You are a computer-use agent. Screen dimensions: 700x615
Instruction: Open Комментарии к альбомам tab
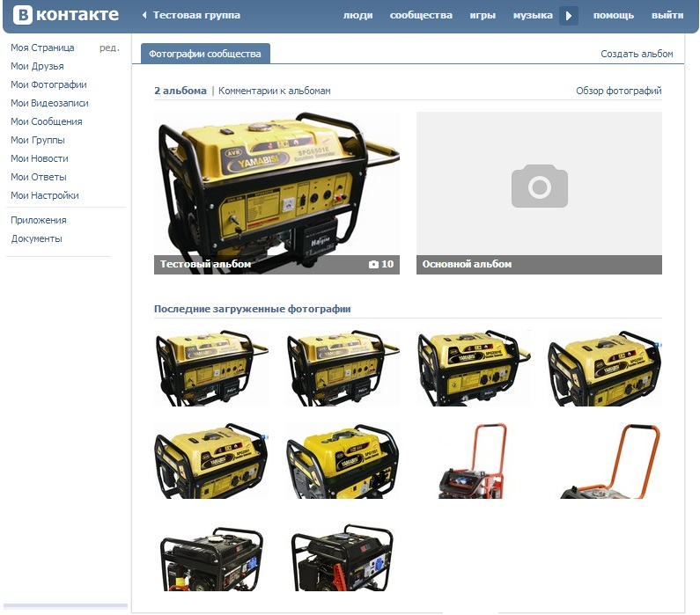tap(275, 91)
